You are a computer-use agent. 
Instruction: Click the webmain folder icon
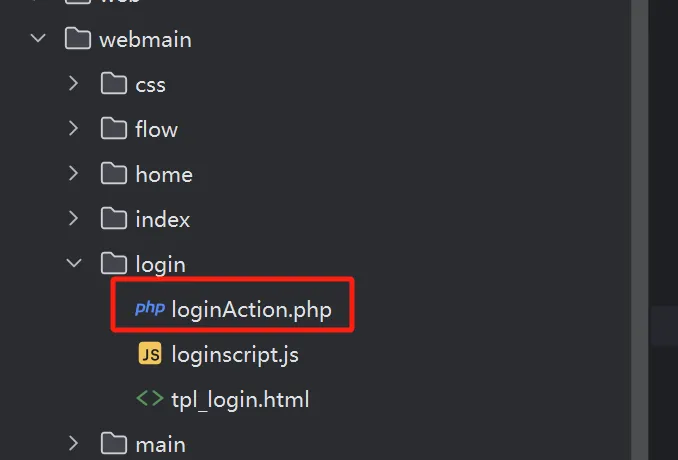pyautogui.click(x=78, y=38)
